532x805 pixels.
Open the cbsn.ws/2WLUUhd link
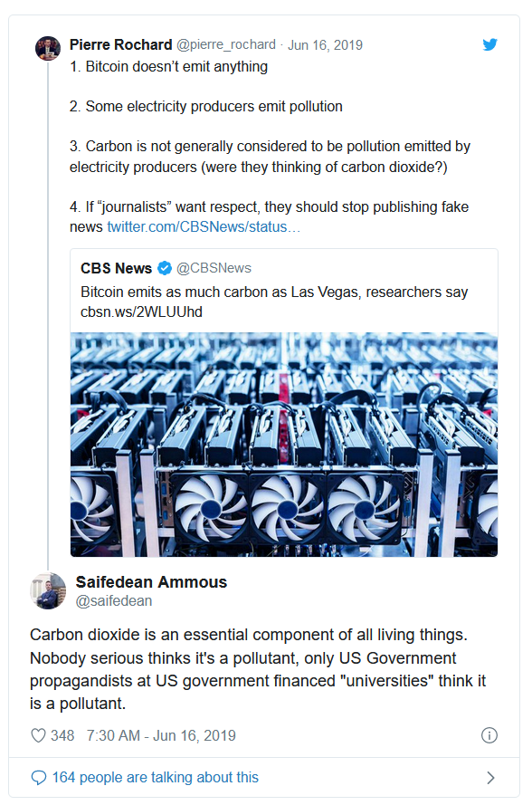[141, 311]
